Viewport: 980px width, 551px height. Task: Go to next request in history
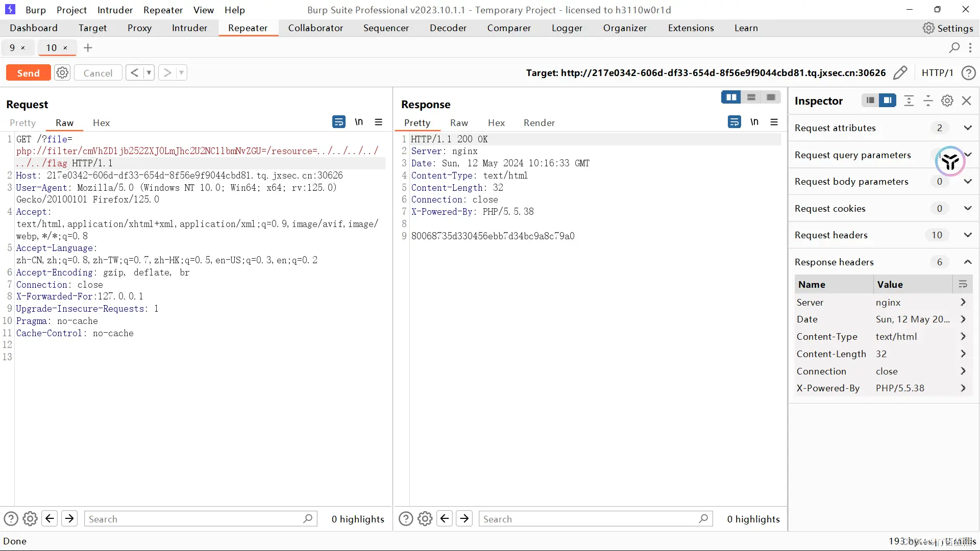click(x=167, y=73)
